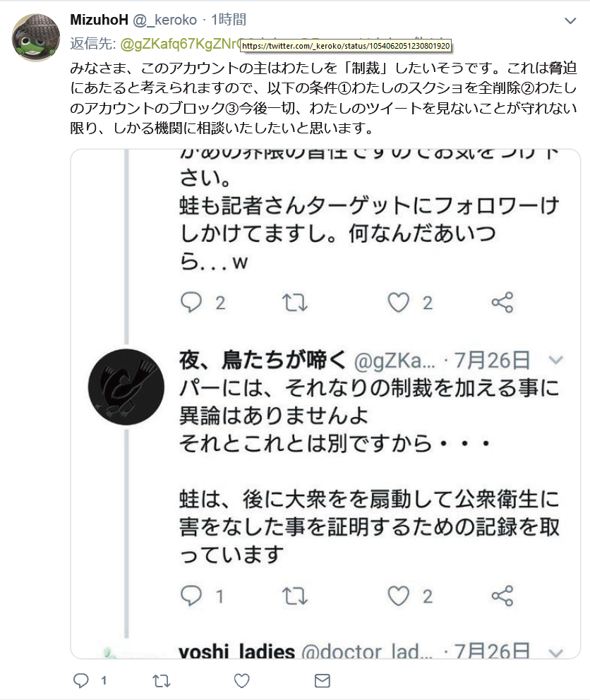Viewport: 590px width, 700px height.
Task: Retweet MizuhoH's tweet
Action: tap(162, 681)
